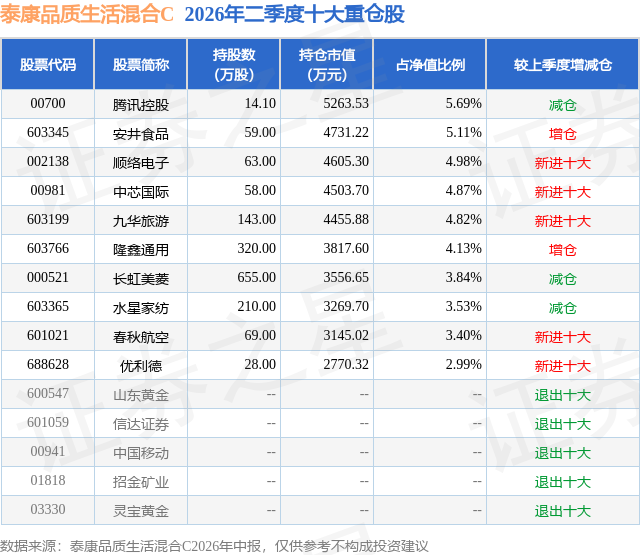640x555 pixels.
Task: Click the 股票简称 column header
Action: pos(141,64)
